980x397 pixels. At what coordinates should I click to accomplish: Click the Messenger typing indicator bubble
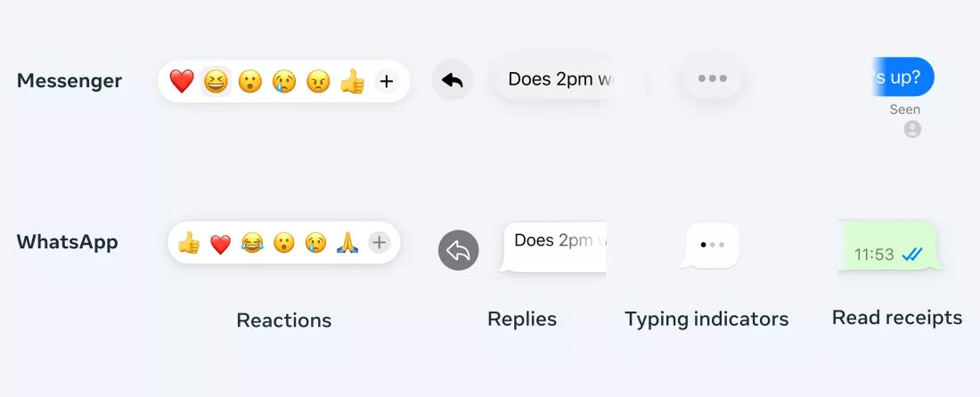click(x=712, y=78)
